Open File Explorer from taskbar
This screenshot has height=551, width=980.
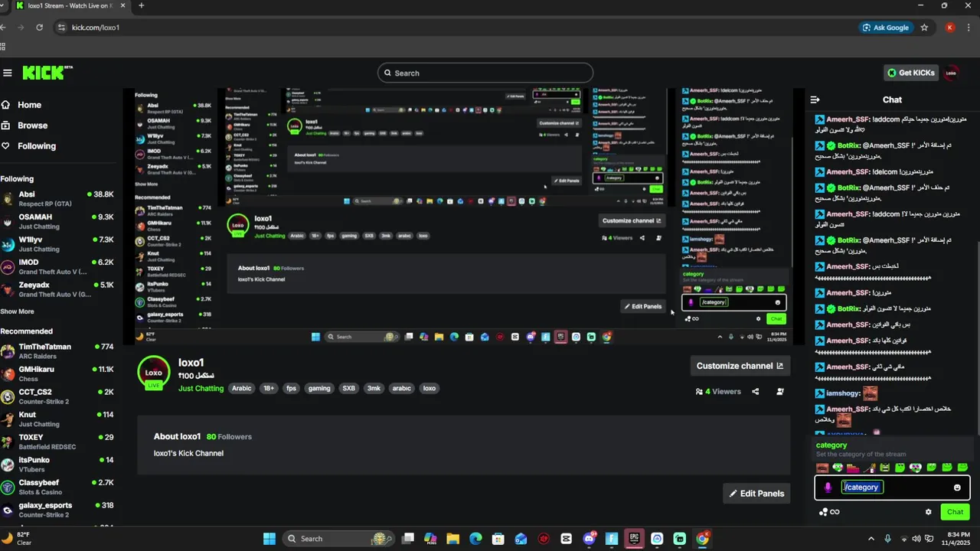coord(452,539)
